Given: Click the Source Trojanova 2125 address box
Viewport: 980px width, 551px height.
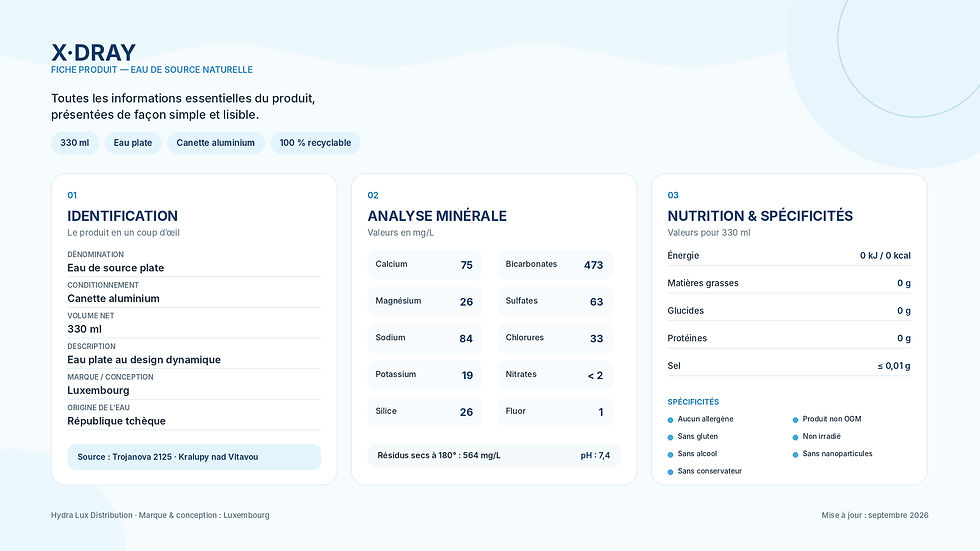Looking at the screenshot, I should tap(194, 457).
